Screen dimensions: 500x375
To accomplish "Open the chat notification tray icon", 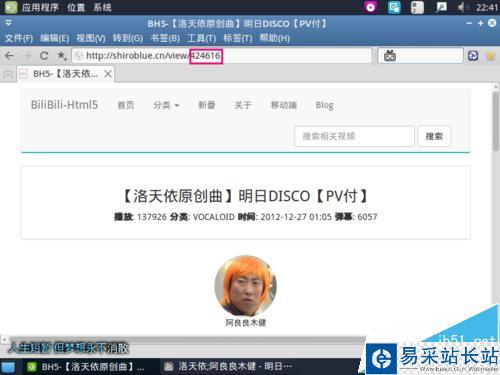I will pyautogui.click(x=441, y=7).
